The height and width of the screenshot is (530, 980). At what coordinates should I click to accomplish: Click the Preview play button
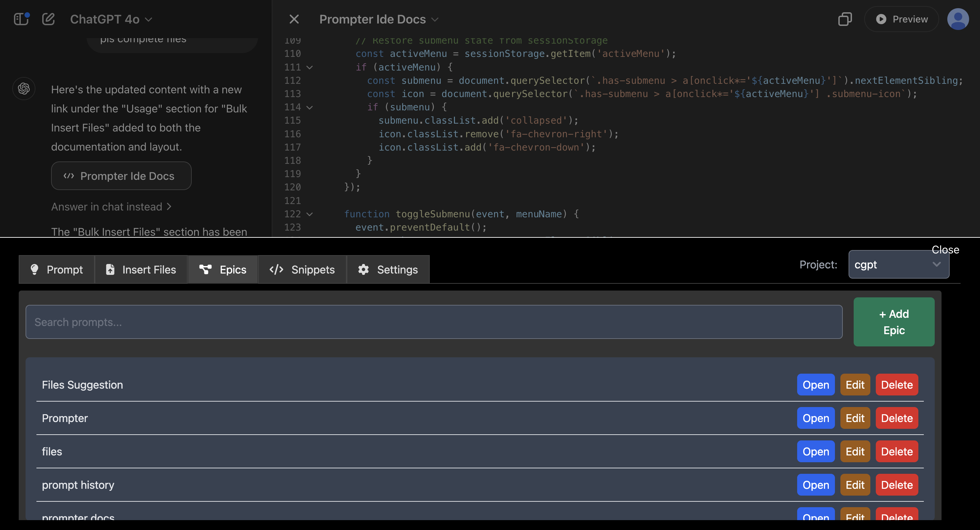coord(902,19)
